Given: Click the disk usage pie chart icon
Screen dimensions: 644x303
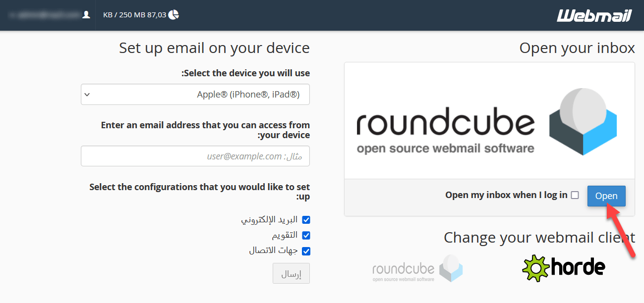Looking at the screenshot, I should click(x=174, y=15).
